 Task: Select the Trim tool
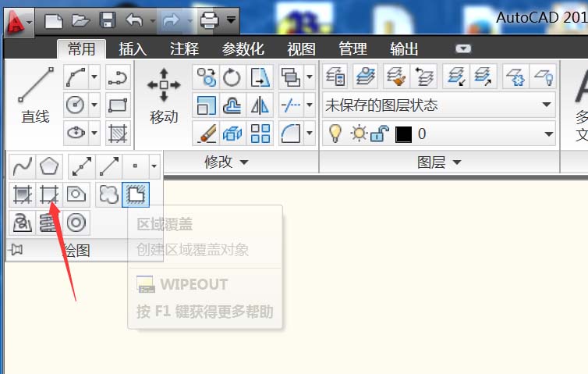coord(291,105)
